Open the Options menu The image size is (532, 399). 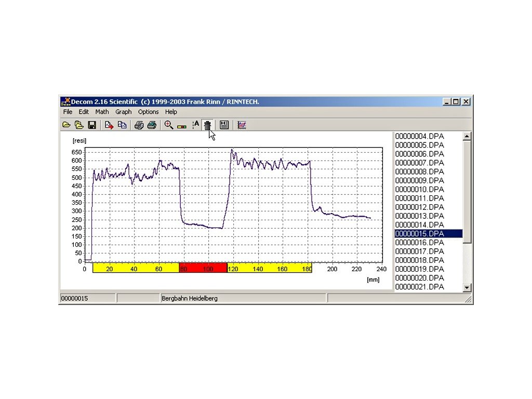coord(148,112)
